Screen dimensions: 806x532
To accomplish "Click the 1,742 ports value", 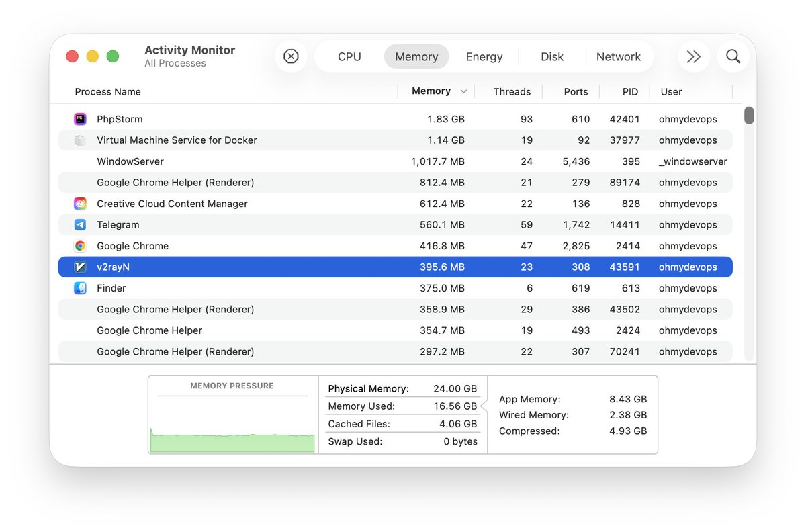I will tap(578, 225).
